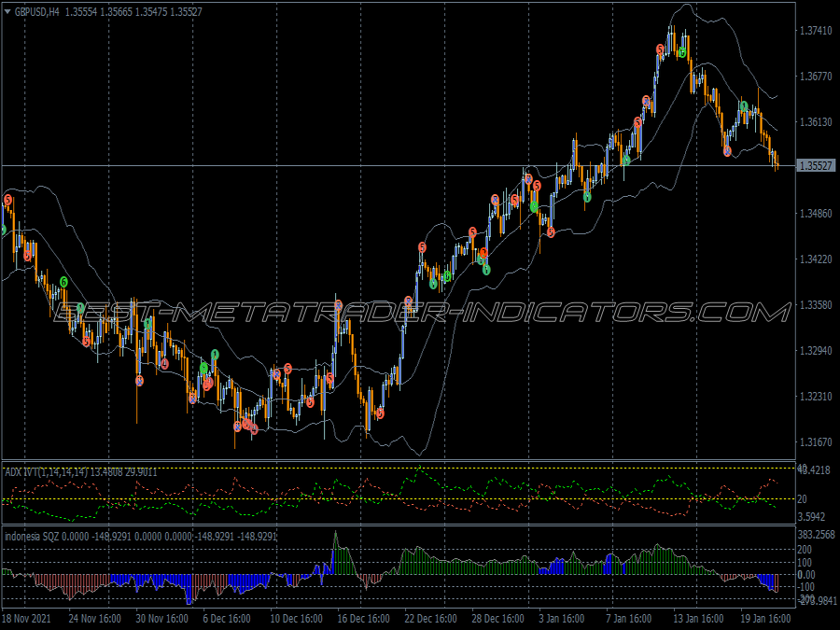Click price scale value 1.37410
840x630 pixels.
(816, 31)
